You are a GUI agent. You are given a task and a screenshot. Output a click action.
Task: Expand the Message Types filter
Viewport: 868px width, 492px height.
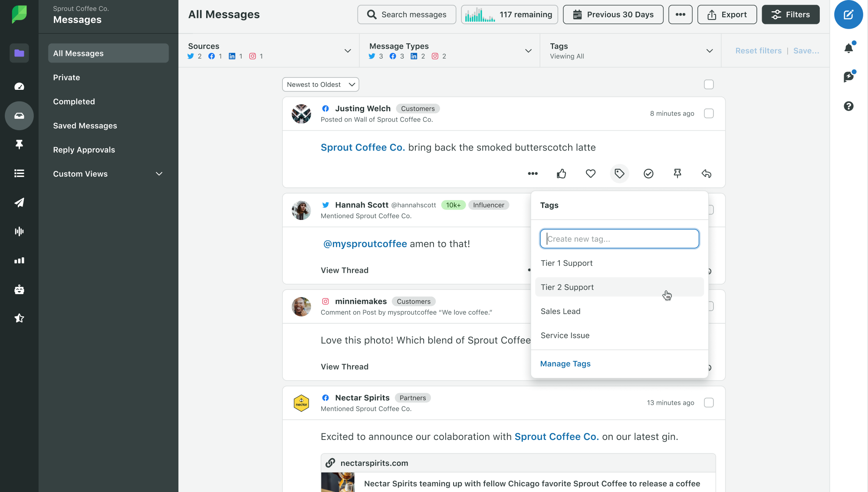tap(450, 51)
